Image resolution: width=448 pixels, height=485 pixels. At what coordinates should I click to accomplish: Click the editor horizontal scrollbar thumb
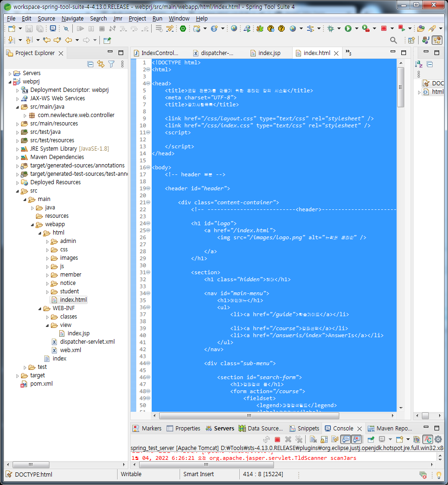click(x=249, y=416)
